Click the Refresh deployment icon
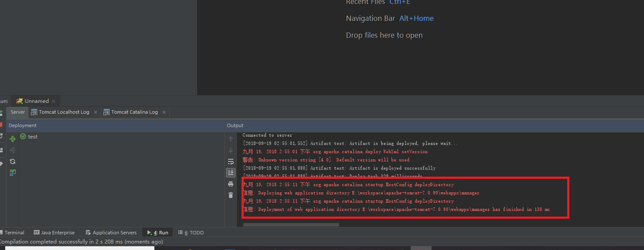Screen dimensions: 644x250 (x=13, y=161)
